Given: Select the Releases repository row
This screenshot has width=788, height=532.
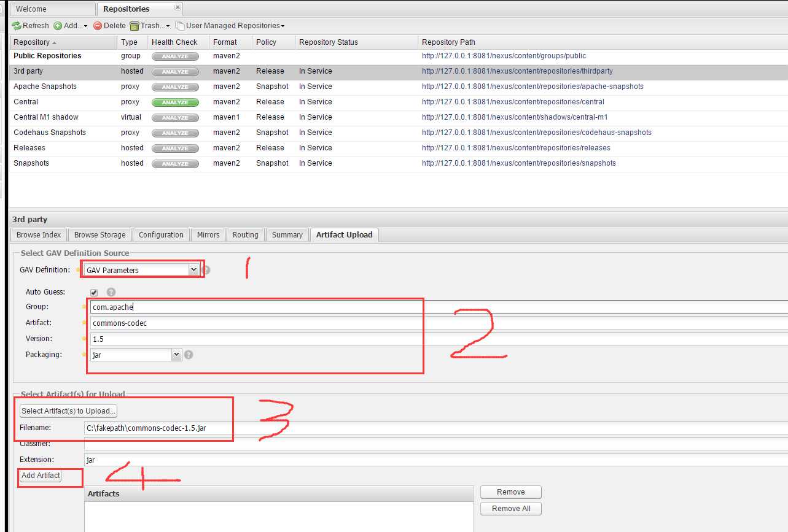Looking at the screenshot, I should pyautogui.click(x=399, y=148).
